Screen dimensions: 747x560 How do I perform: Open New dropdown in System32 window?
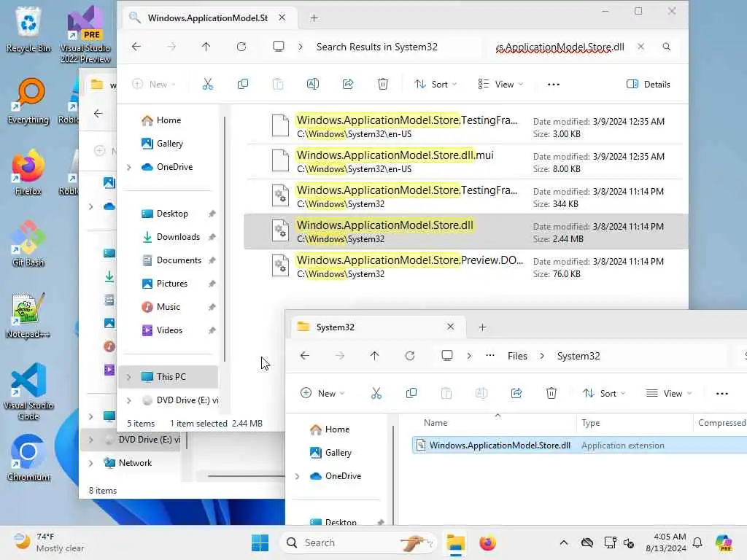pos(322,393)
